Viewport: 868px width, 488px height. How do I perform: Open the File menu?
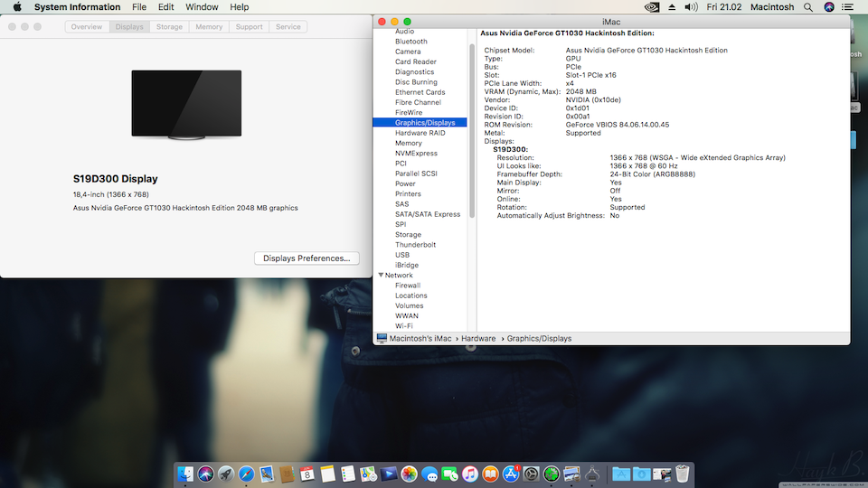[x=139, y=7]
